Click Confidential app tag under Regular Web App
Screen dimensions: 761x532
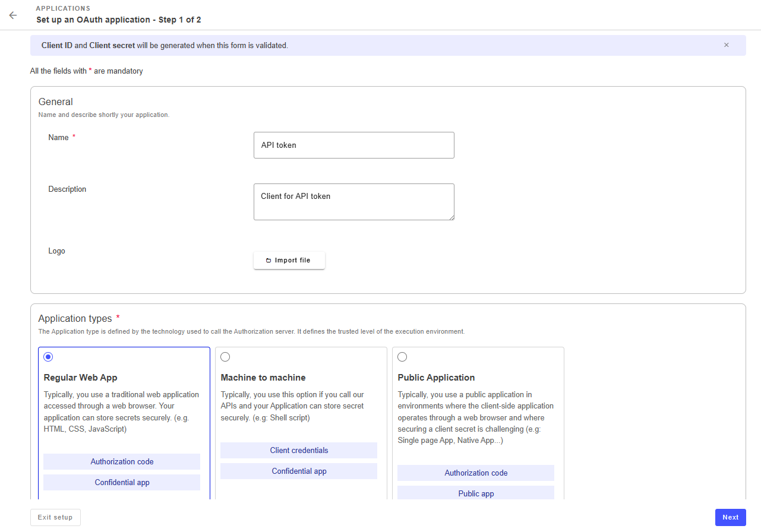click(x=122, y=483)
